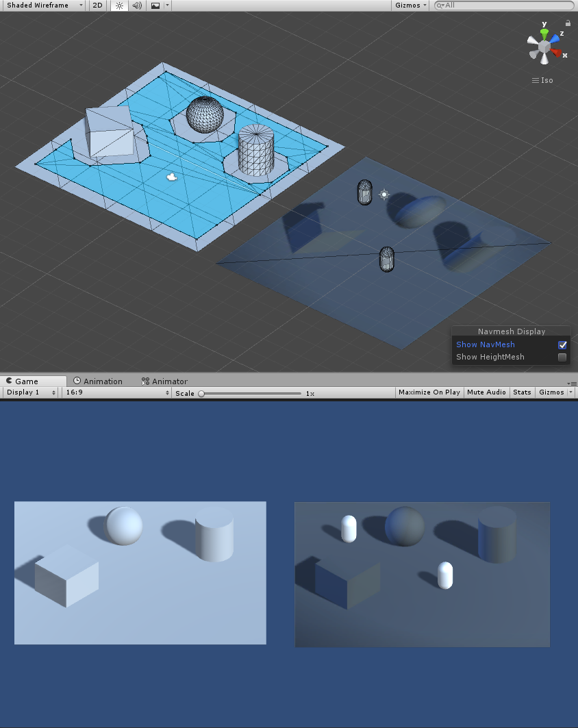Click the scene gizmo lock icon
The image size is (578, 728).
tap(568, 23)
